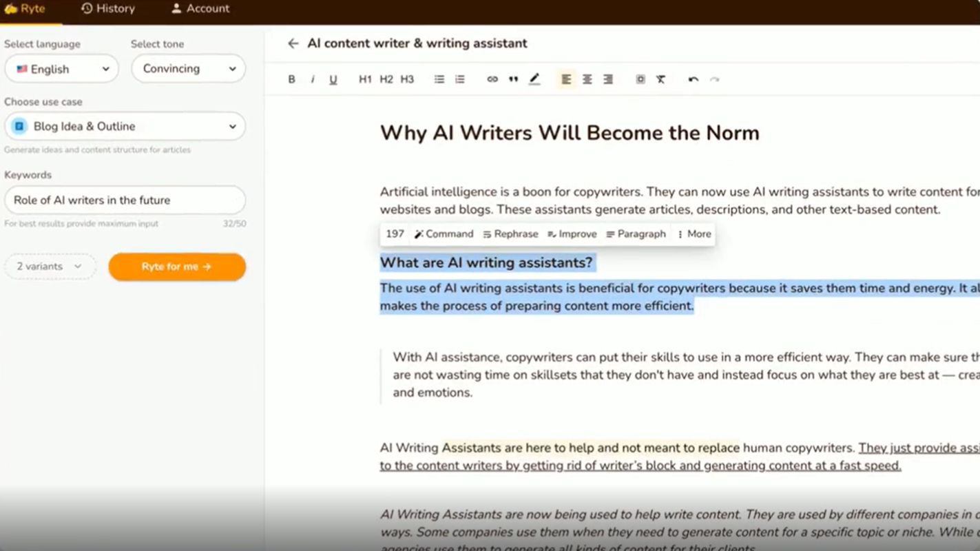Open the More options in selection popup
This screenshot has height=551, width=980.
(694, 234)
